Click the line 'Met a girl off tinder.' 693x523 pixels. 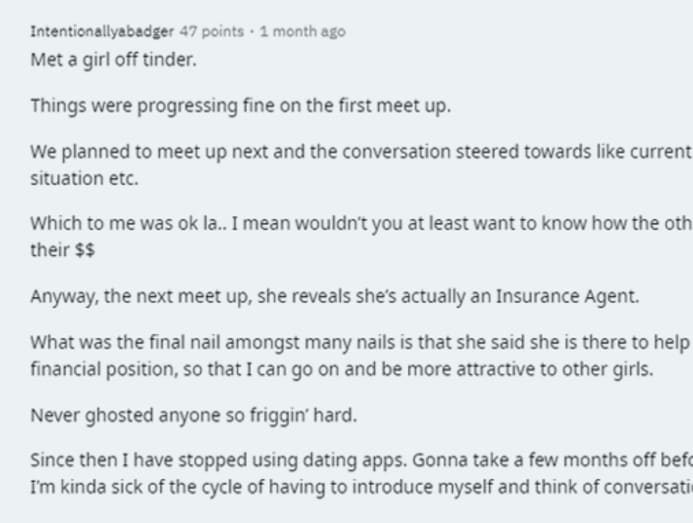(x=114, y=60)
